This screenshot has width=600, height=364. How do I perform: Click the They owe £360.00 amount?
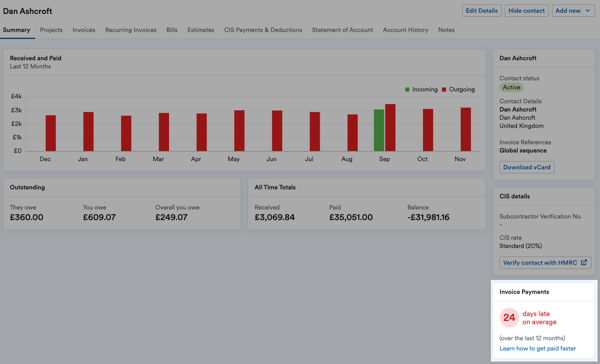point(27,217)
